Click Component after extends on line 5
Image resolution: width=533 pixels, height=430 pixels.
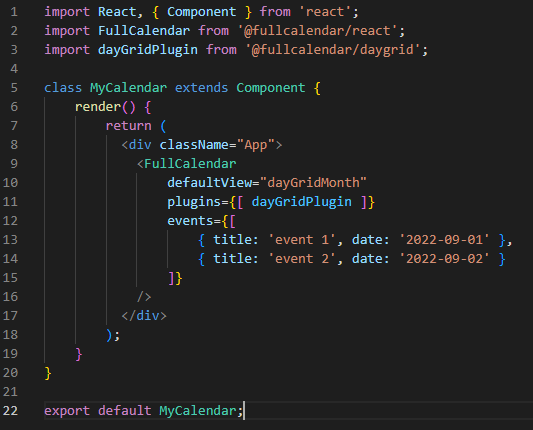271,88
